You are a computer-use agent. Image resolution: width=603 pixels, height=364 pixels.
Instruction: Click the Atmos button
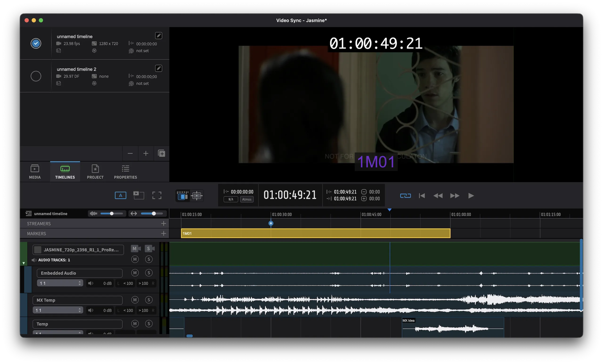[247, 200]
